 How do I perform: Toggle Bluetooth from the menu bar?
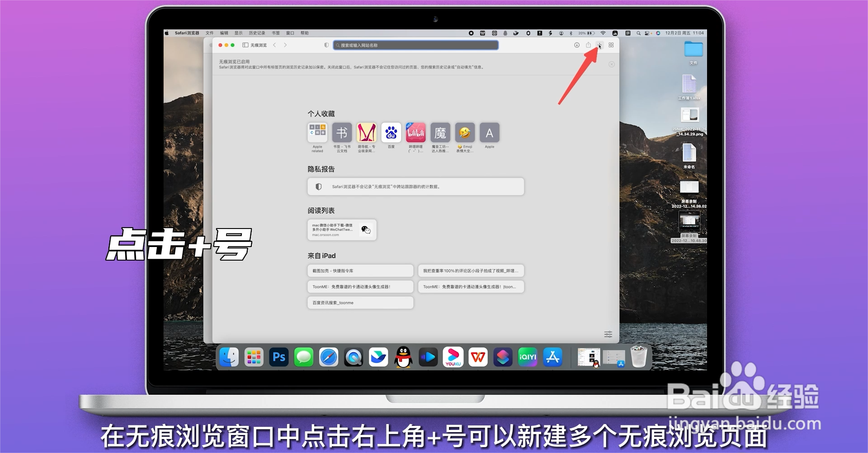pos(571,33)
